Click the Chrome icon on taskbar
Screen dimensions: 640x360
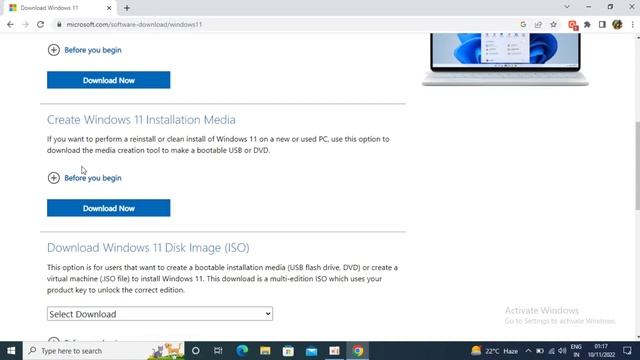(x=358, y=351)
